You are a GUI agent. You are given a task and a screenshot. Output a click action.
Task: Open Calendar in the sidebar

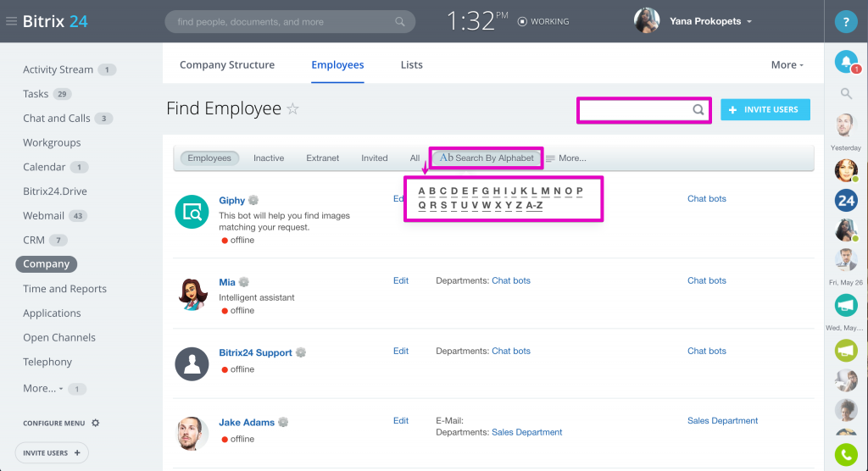coord(44,167)
